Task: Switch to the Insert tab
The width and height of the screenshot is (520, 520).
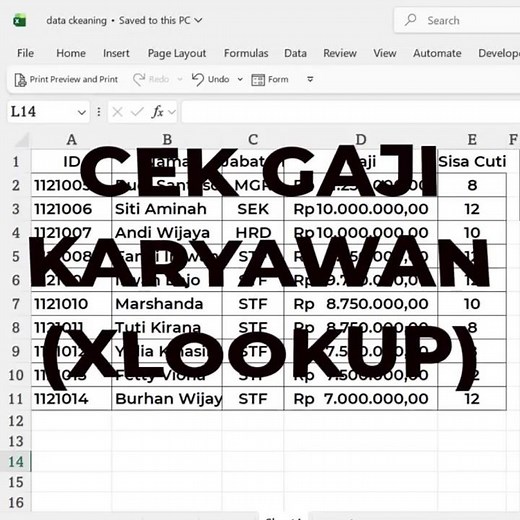Action: 116,53
